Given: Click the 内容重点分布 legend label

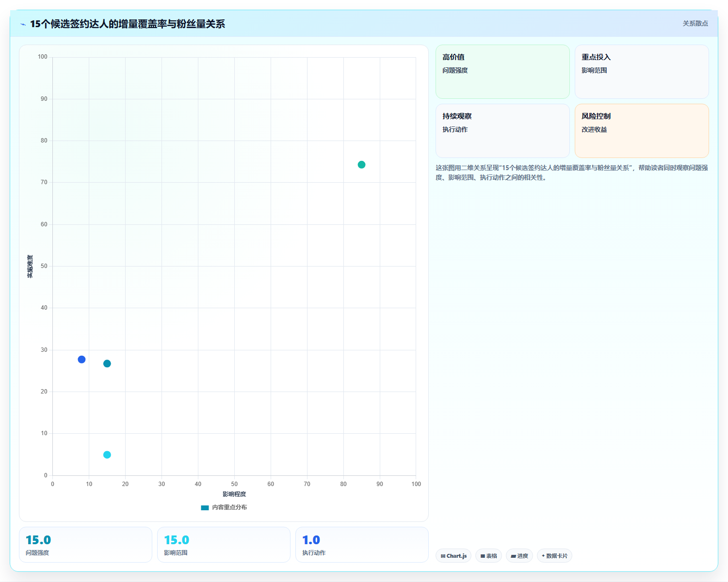Looking at the screenshot, I should (x=229, y=507).
